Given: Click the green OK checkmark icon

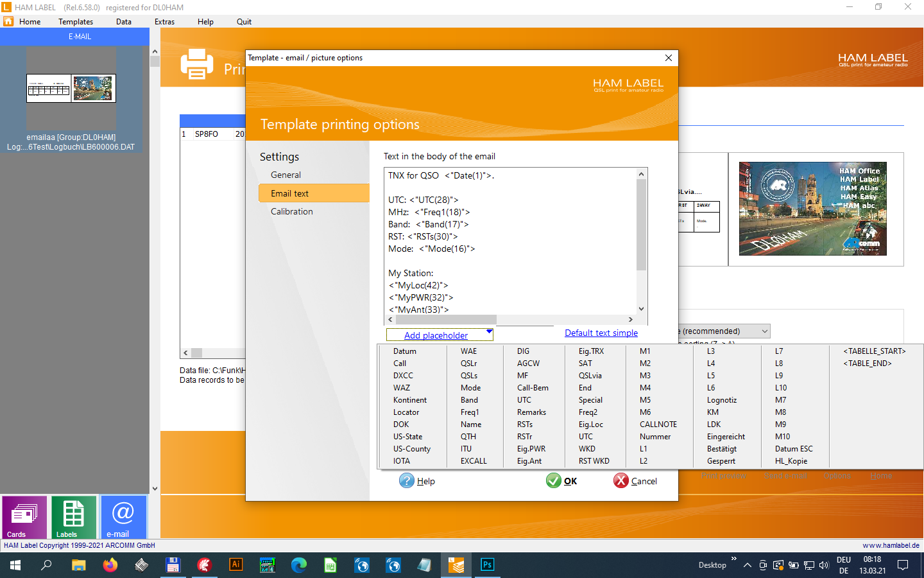Looking at the screenshot, I should click(x=554, y=480).
